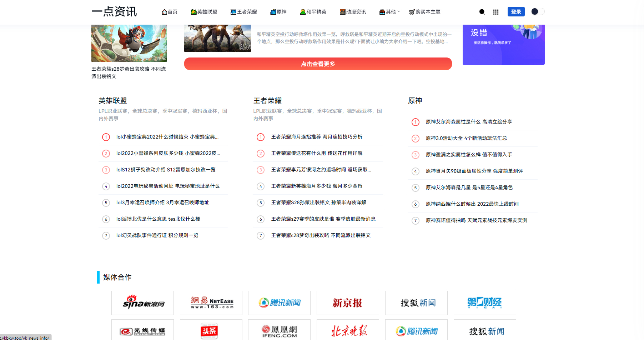
Task: Click the home icon labeled 首页
Action: 170,12
